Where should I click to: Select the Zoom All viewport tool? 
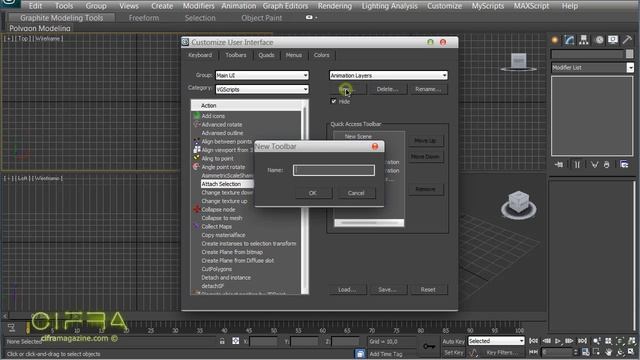tap(609, 341)
